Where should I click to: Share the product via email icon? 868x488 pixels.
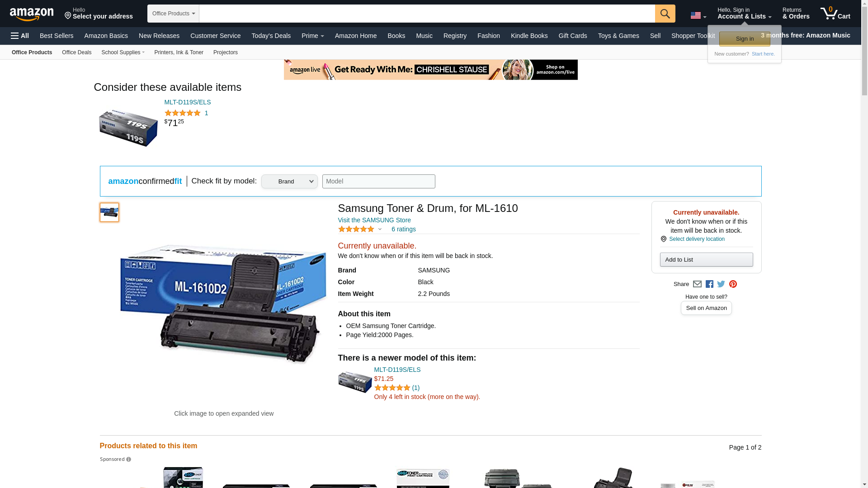(697, 284)
